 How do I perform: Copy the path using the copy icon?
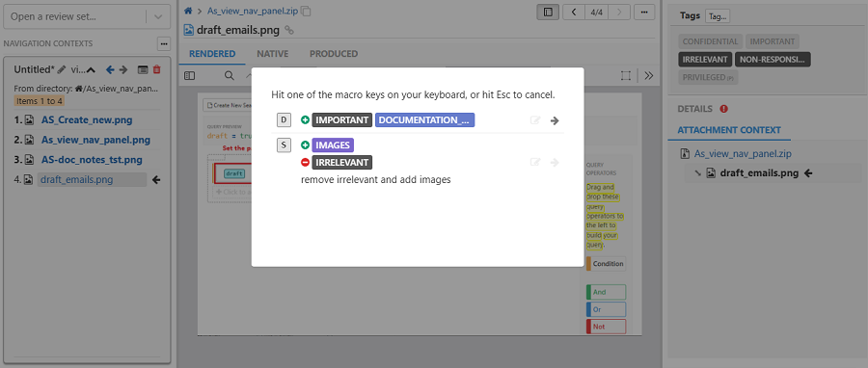[306, 11]
